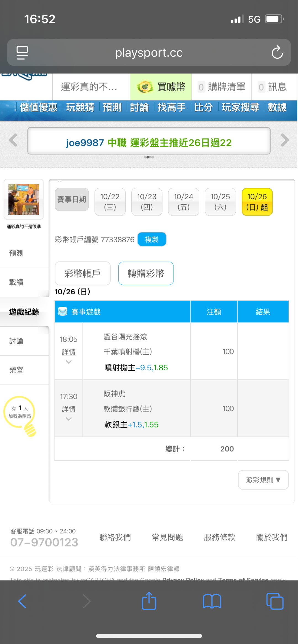The height and width of the screenshot is (644, 298).
Task: Tap the Safari share icon
Action: tap(149, 601)
